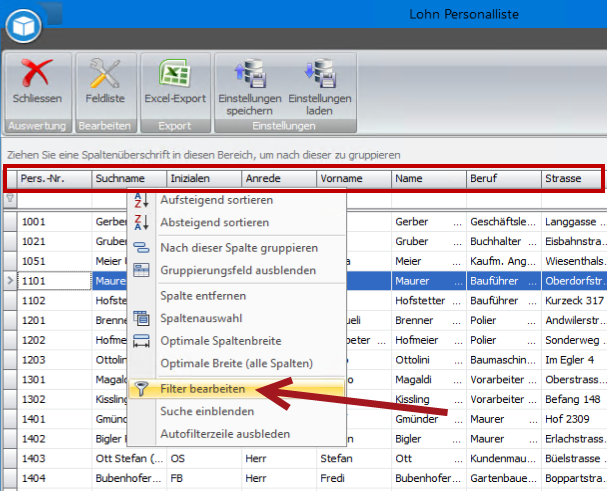This screenshot has width=607, height=491.
Task: Click Einstellungen speichern icon
Action: tap(248, 76)
